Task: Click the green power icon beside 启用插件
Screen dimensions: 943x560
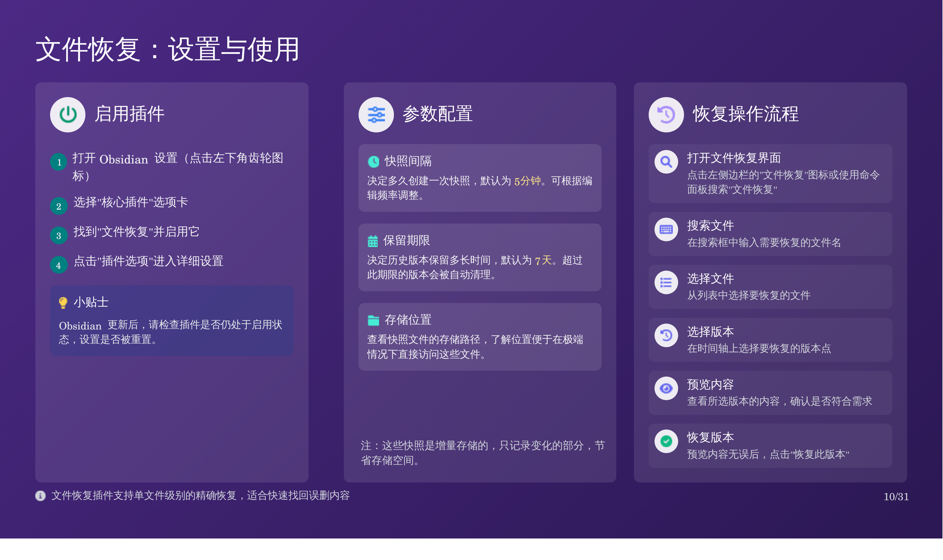Action: [x=68, y=115]
